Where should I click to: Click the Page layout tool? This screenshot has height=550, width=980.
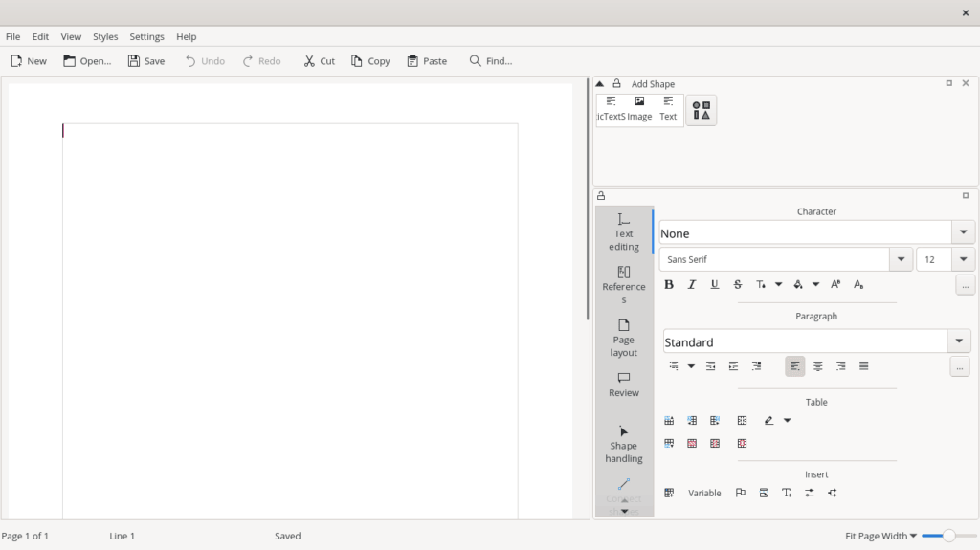[x=624, y=338]
